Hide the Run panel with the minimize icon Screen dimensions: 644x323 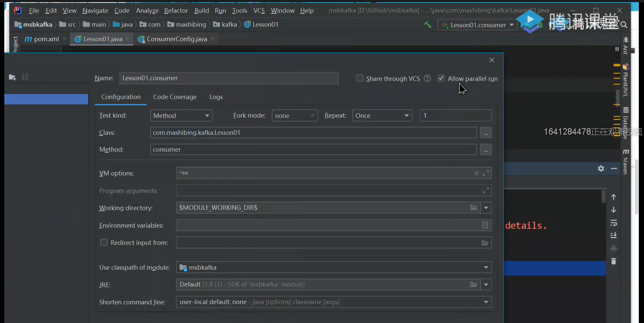point(614,169)
